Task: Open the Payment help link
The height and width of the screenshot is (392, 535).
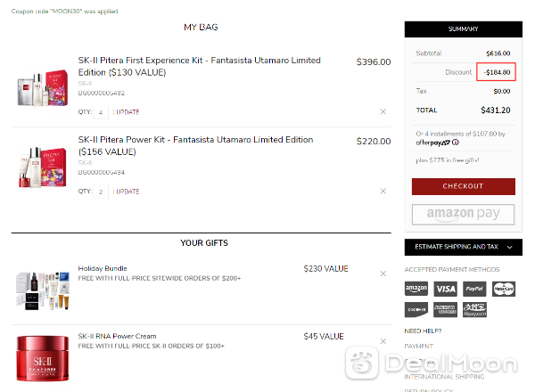Action: (419, 347)
